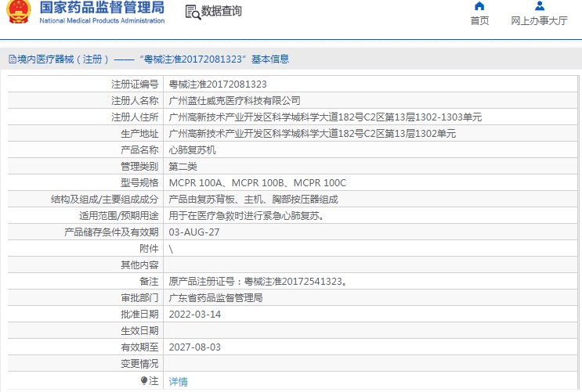Screen dimensions: 582x392
Task: Click the 首页 home icon
Action: (x=479, y=6)
